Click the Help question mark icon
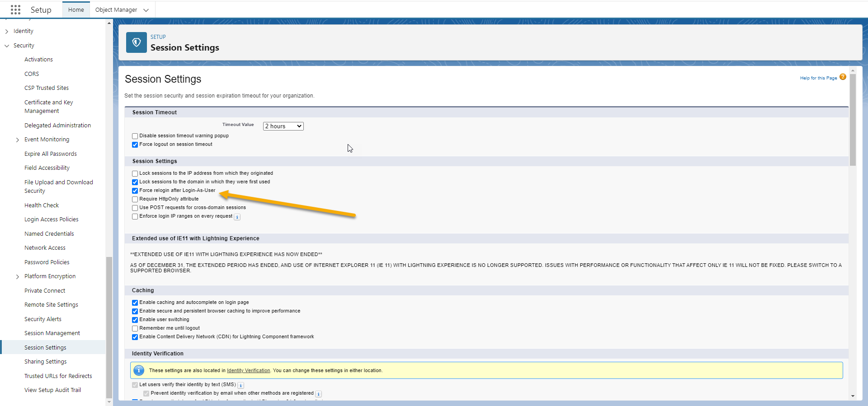 [x=843, y=77]
